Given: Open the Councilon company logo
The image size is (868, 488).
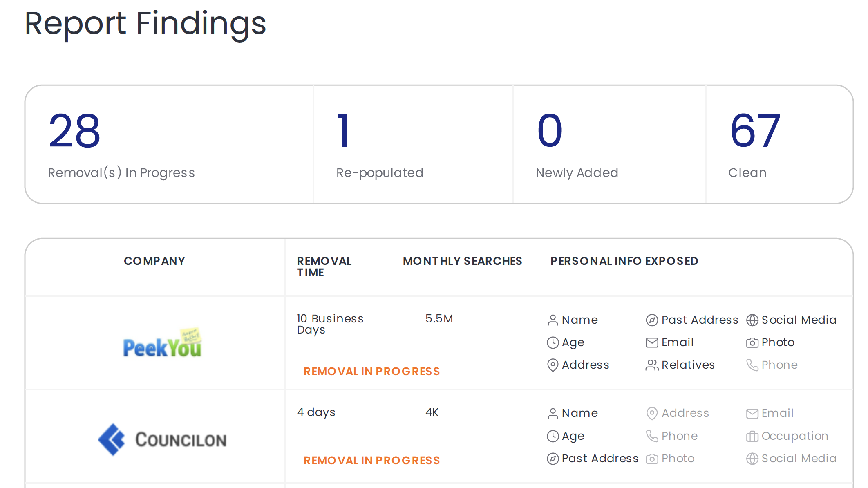Looking at the screenshot, I should (162, 440).
